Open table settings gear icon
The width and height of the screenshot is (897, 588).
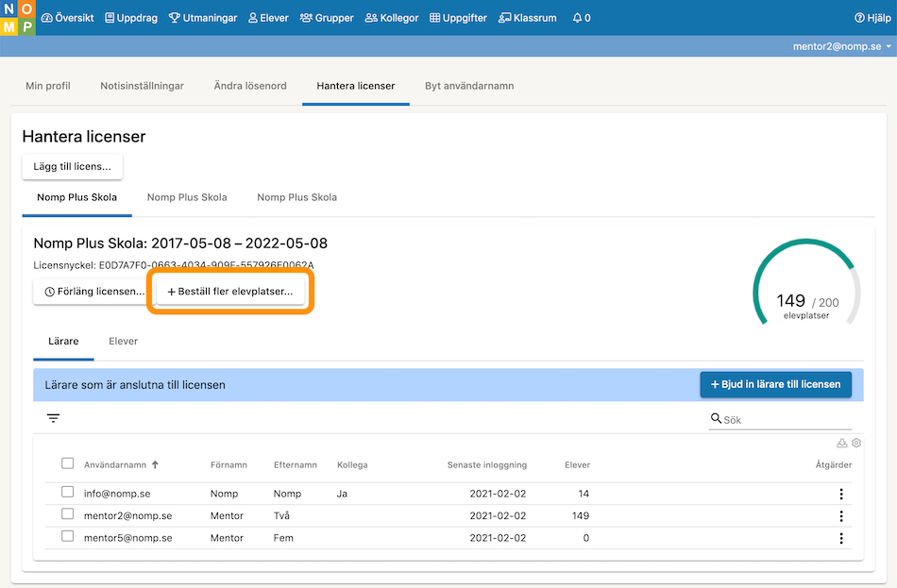click(x=856, y=443)
